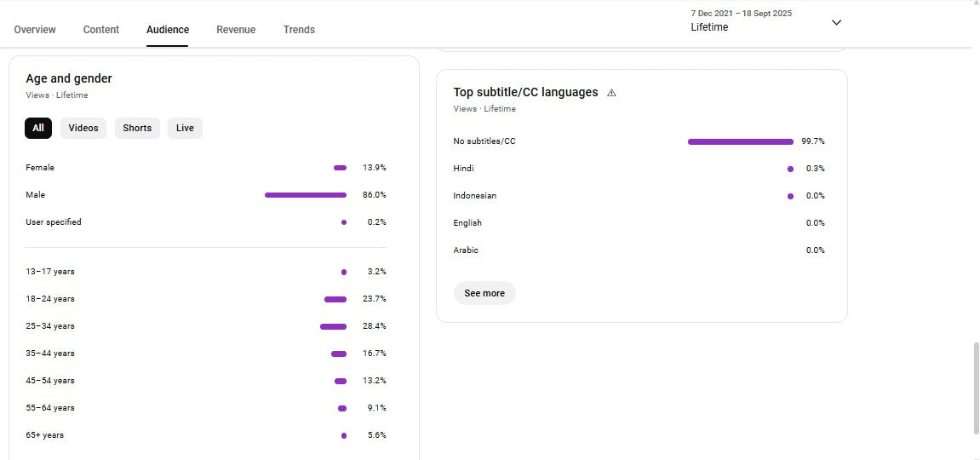Go to the Trends tab

point(299,30)
